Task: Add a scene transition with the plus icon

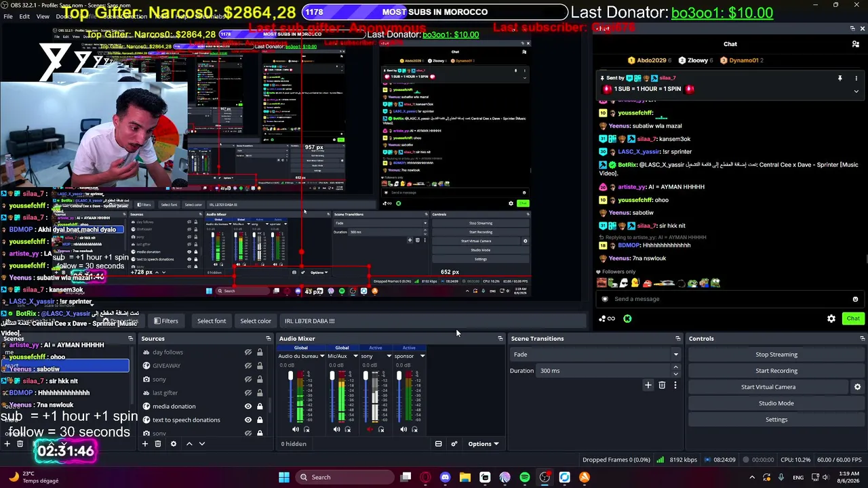Action: pyautogui.click(x=648, y=385)
